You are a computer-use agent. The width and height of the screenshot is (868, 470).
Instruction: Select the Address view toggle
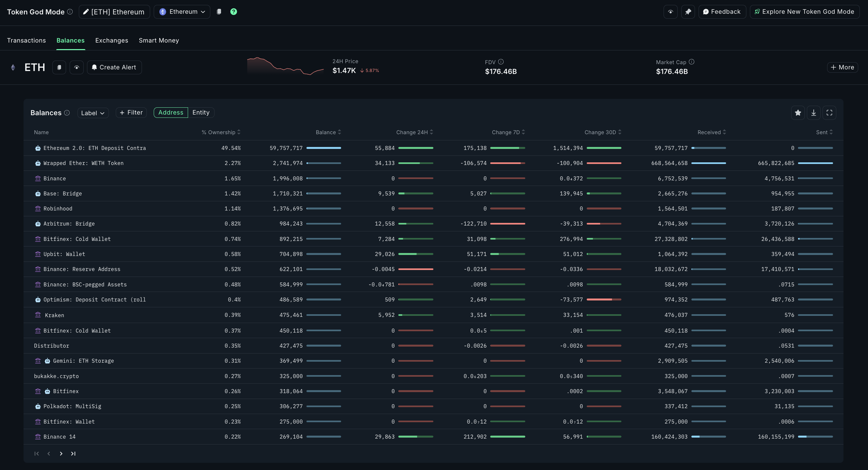tap(170, 112)
